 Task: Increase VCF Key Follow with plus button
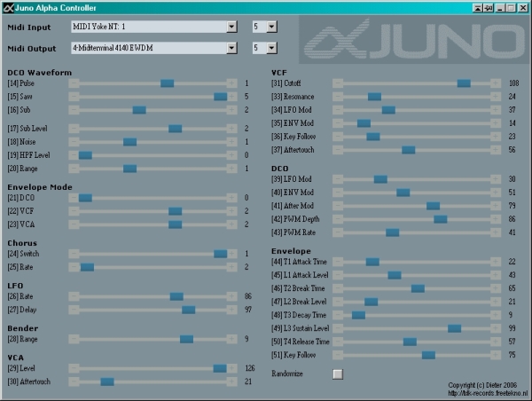(496, 136)
